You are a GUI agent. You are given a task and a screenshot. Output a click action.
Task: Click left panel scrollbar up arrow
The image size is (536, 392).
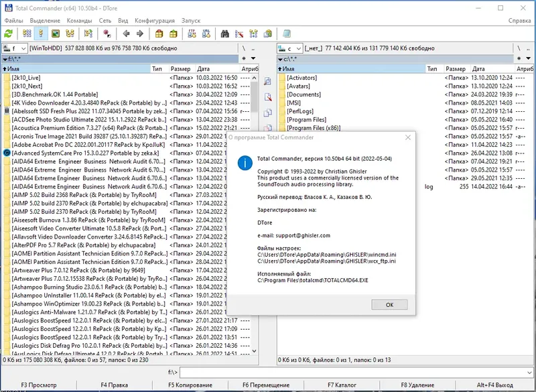[x=254, y=78]
